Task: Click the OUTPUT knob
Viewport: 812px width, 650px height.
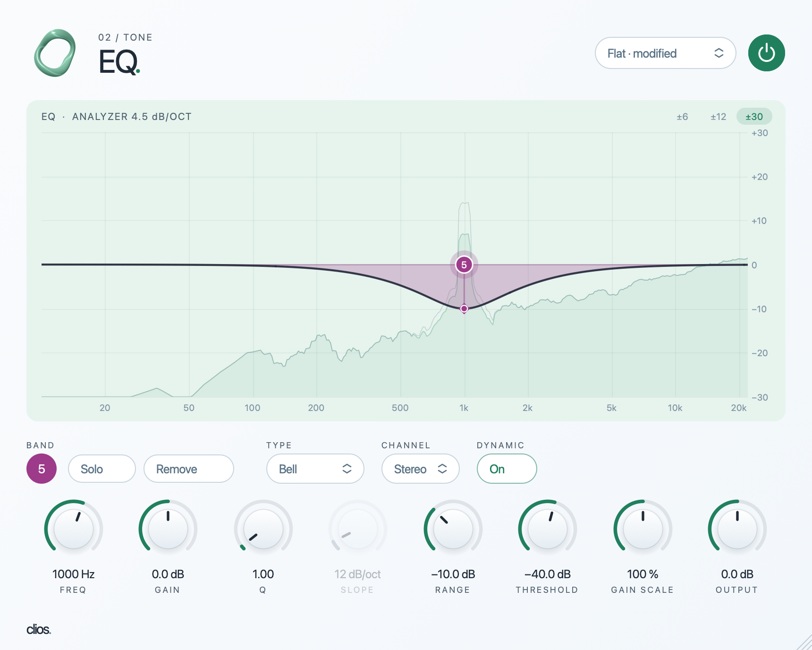Action: pyautogui.click(x=737, y=529)
